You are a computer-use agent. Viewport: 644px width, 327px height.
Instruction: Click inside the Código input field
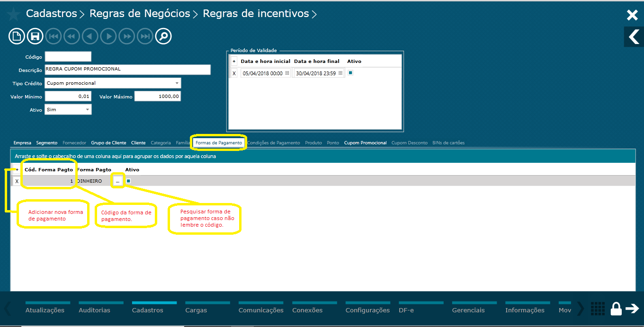(68, 56)
